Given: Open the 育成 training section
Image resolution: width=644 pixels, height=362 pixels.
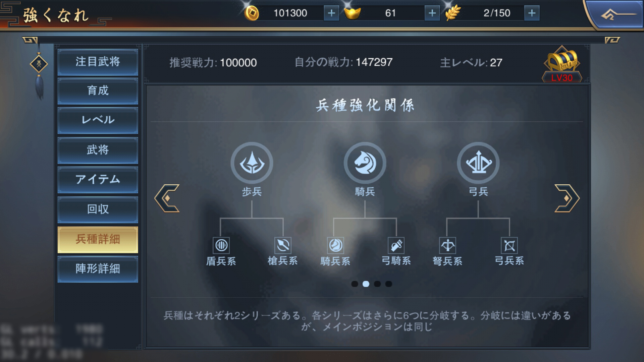Looking at the screenshot, I should pos(98,91).
